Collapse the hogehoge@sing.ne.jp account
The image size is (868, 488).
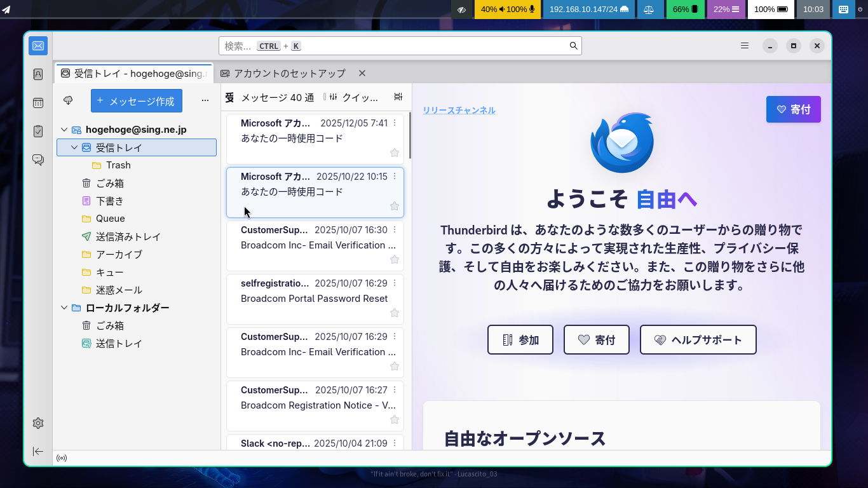tap(64, 130)
